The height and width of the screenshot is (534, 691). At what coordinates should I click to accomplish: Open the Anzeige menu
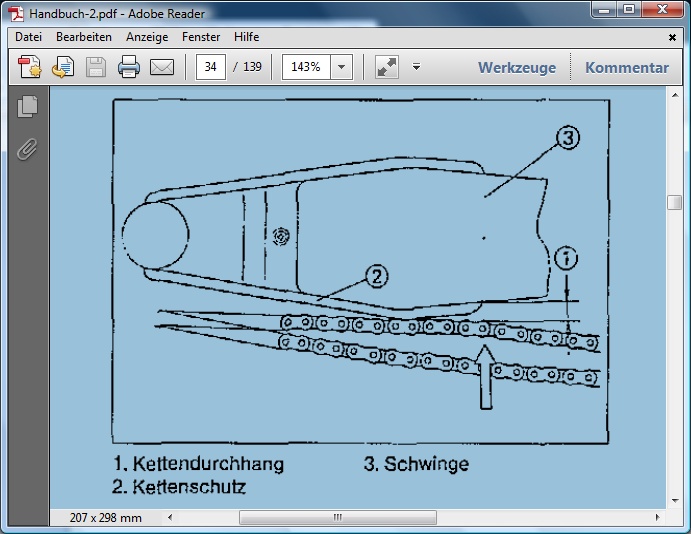(147, 37)
